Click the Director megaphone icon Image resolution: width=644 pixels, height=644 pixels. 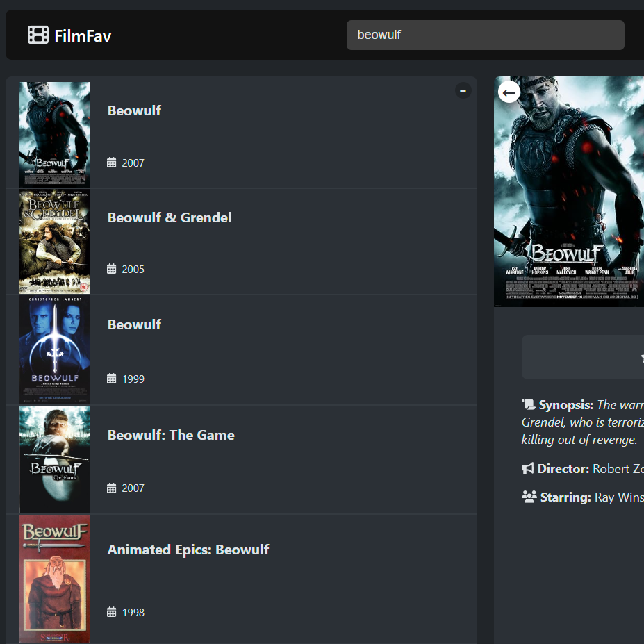(528, 468)
